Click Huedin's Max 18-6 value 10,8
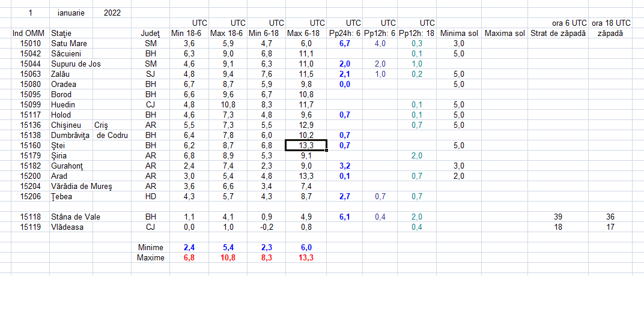Screen dimensions: 644x324 [x=228, y=104]
